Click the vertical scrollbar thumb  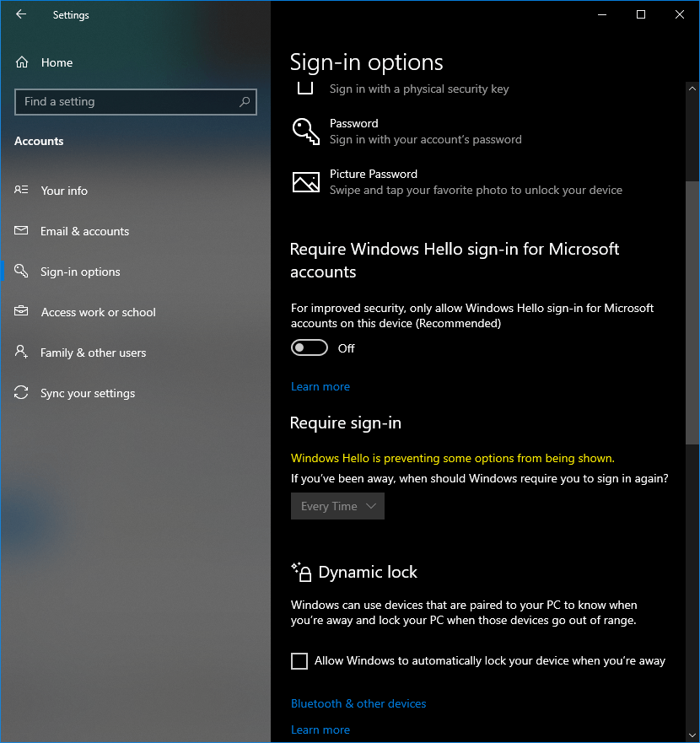pyautogui.click(x=692, y=312)
